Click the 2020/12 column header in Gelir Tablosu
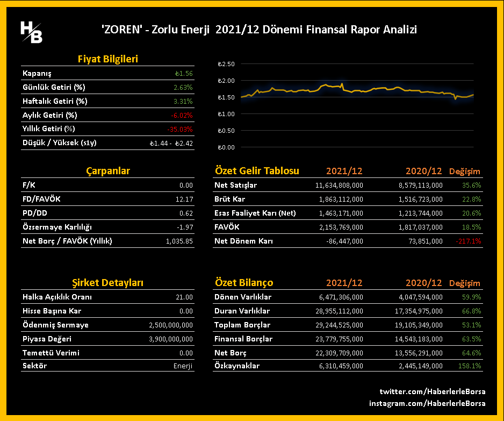This screenshot has height=421, width=504. [x=423, y=171]
